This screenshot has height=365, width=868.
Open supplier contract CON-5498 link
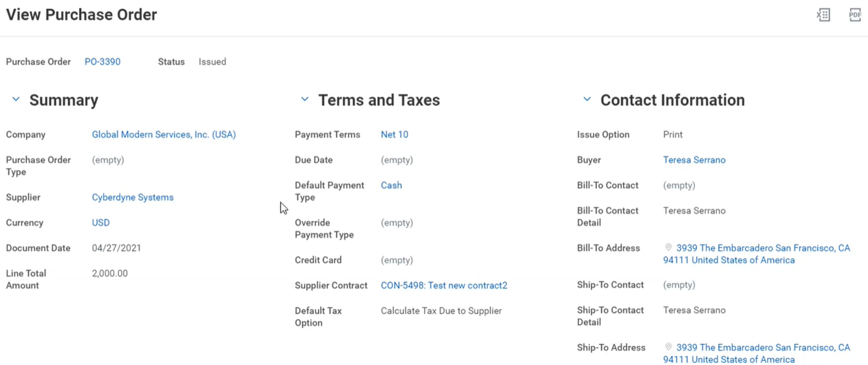point(444,285)
